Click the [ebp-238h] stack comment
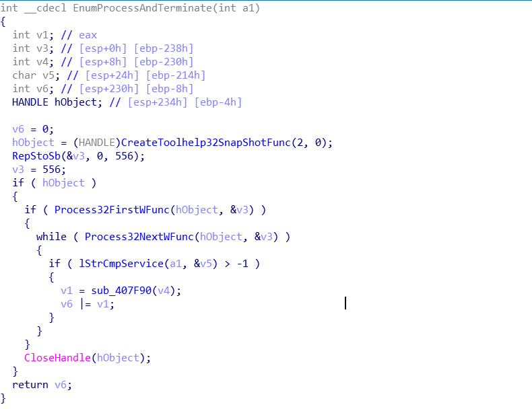The image size is (532, 409). click(164, 48)
